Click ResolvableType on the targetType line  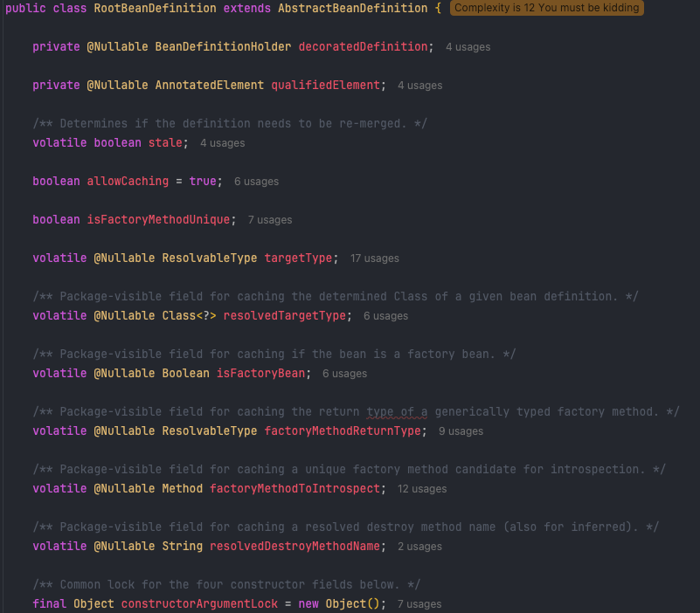[x=210, y=258]
